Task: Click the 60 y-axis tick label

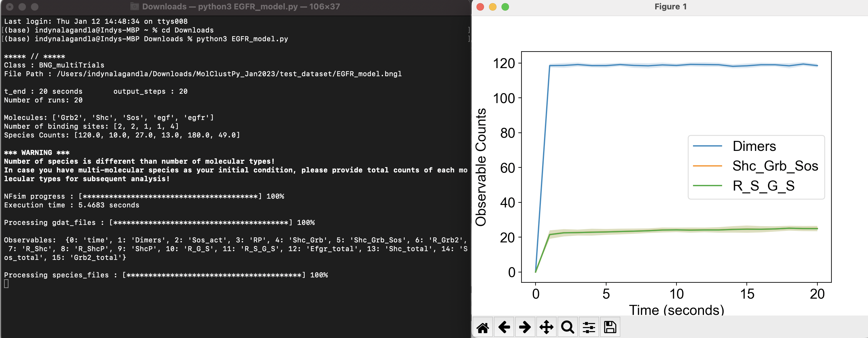Action: [507, 168]
